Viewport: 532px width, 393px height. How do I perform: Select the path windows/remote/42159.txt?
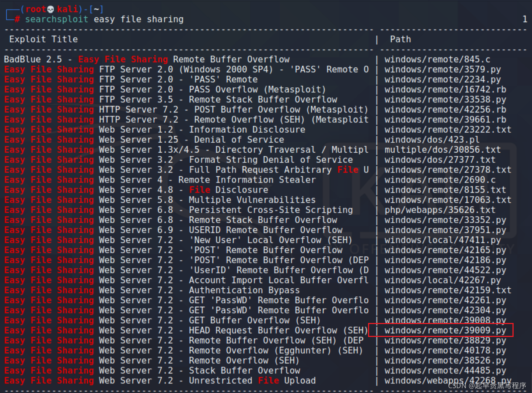coord(448,290)
